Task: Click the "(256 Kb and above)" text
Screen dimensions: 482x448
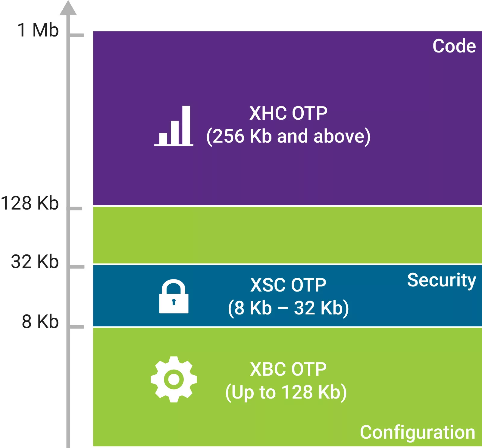Action: pos(288,136)
